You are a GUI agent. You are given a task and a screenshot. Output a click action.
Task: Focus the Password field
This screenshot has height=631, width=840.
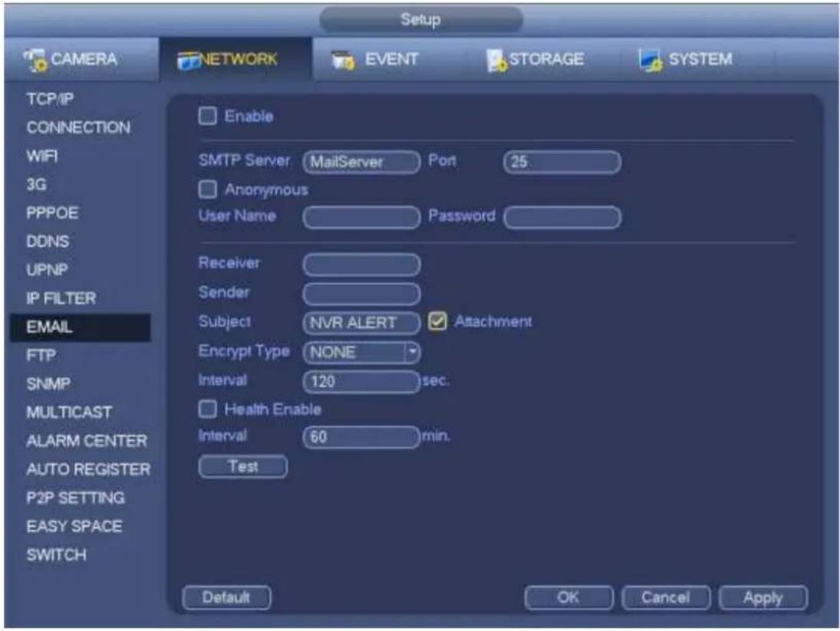562,217
